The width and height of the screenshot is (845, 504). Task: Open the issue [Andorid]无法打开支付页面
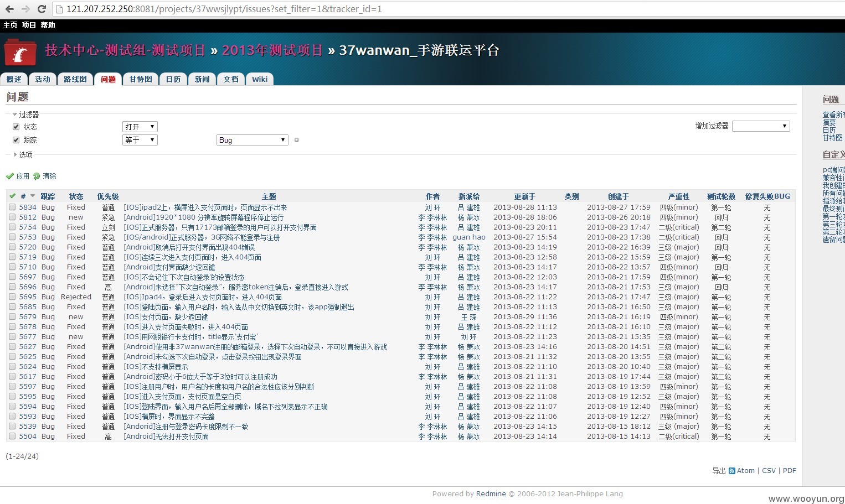tap(166, 437)
